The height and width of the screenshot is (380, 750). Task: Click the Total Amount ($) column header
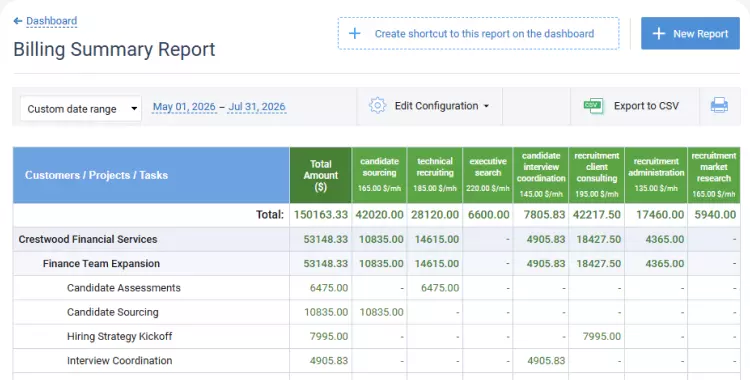(320, 175)
